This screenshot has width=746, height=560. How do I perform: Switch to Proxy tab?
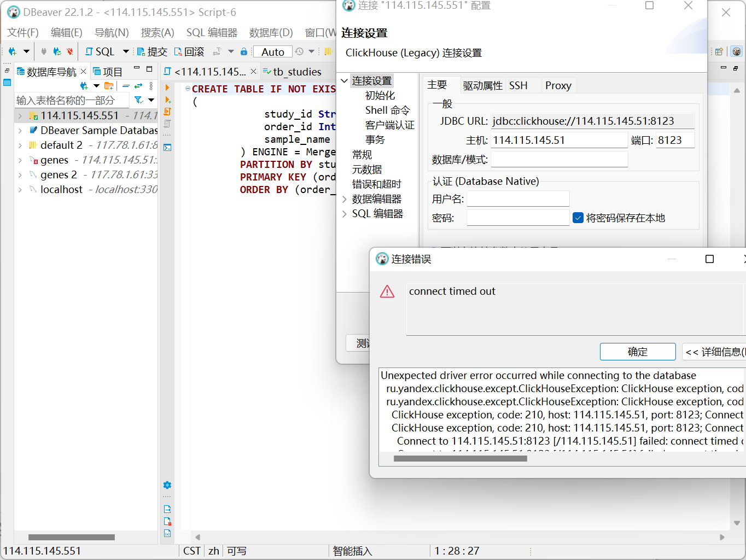(x=558, y=85)
